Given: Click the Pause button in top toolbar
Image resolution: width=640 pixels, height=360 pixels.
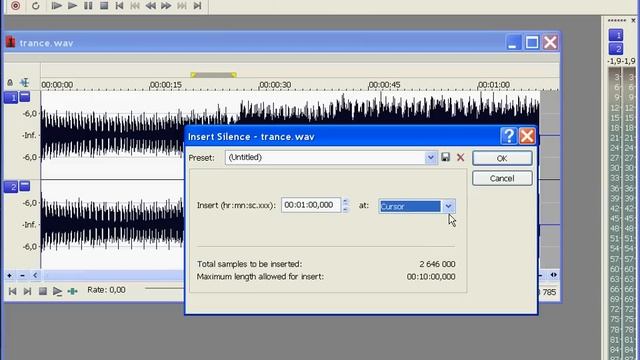Looking at the screenshot, I should [x=88, y=6].
